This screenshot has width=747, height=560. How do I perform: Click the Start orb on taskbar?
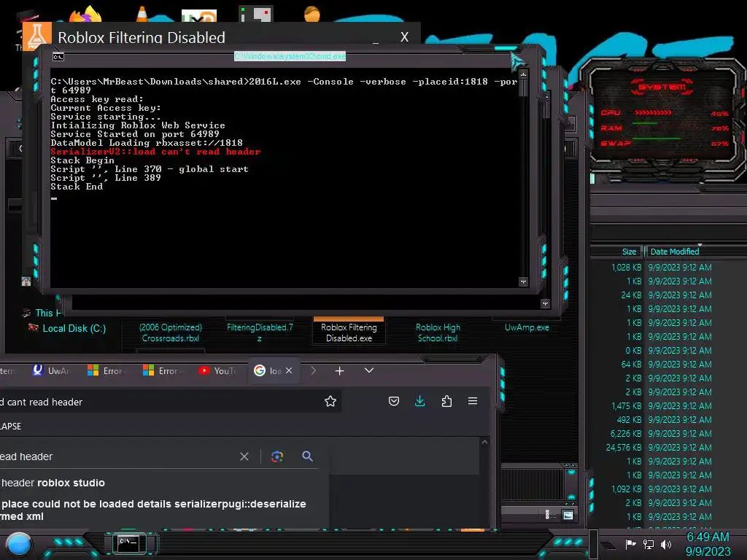coord(19,545)
